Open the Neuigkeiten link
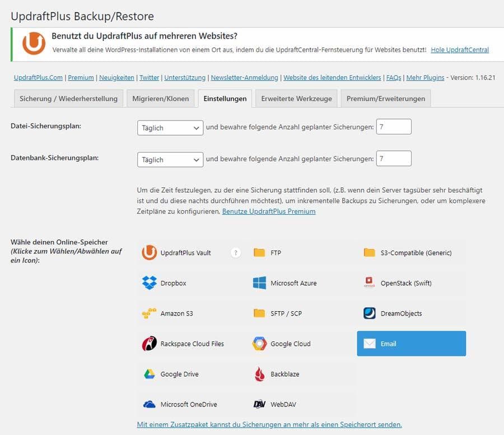This screenshot has height=435, width=504. [x=116, y=77]
